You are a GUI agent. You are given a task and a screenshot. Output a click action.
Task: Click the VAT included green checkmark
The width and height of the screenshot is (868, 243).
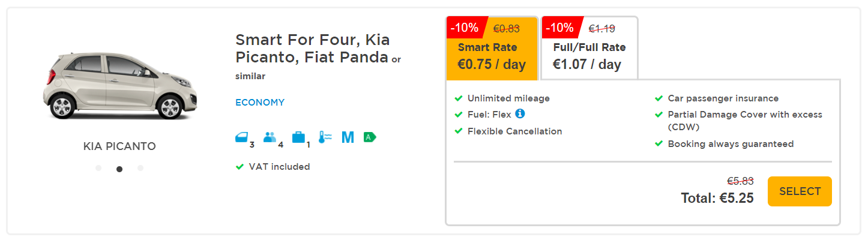tap(240, 167)
